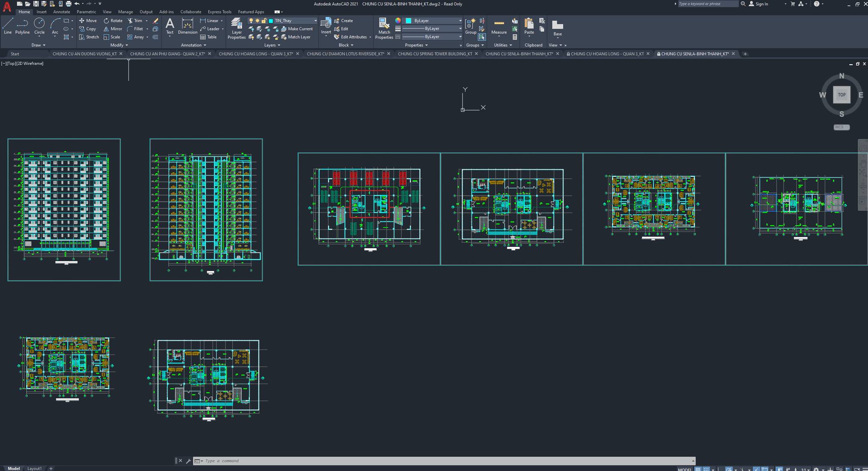Select the Text annotation tool

[x=170, y=25]
